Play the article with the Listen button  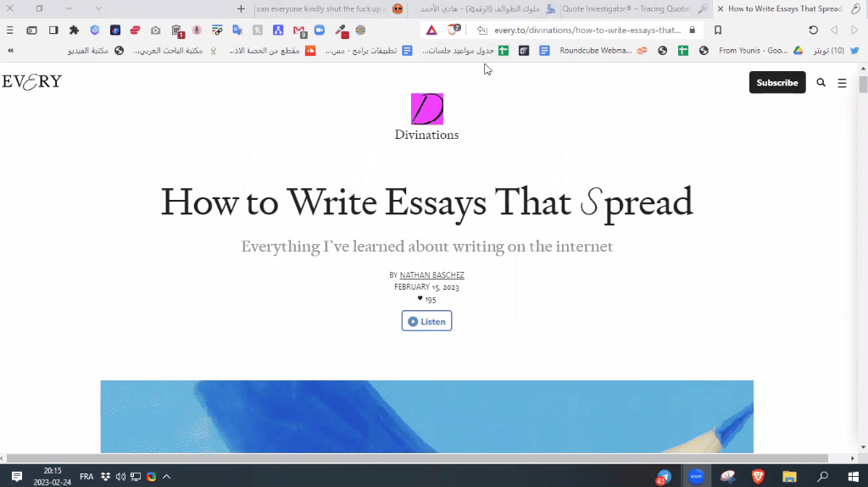[426, 321]
